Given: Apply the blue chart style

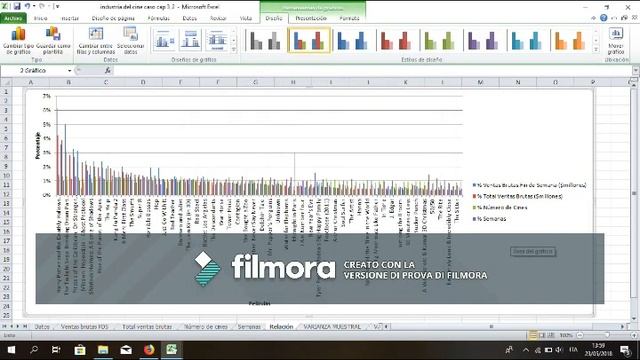Looking at the screenshot, I should pos(353,40).
